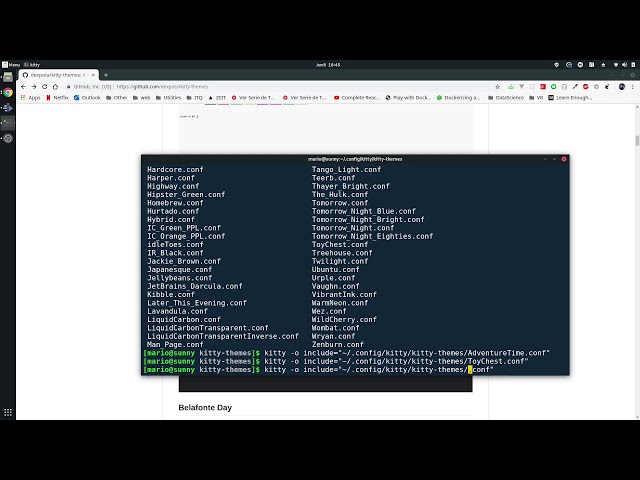Screen dimensions: 640x480
Task: Open the Dockerizing a... bookmark
Action: point(458,98)
